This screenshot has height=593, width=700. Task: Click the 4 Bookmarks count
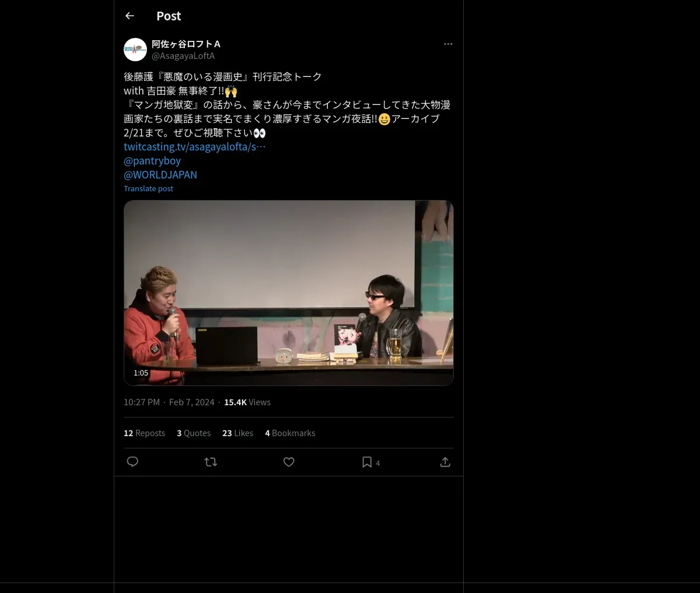tap(290, 433)
